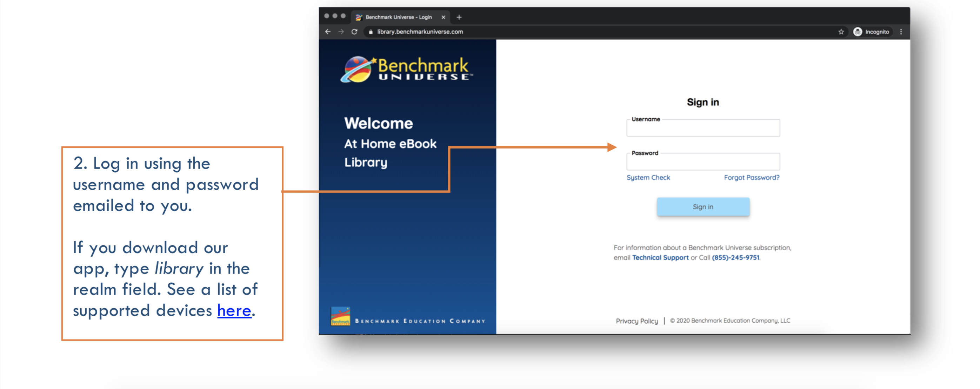Image resolution: width=980 pixels, height=389 pixels.
Task: Click the 'Welcome' heading text
Action: coord(379,123)
